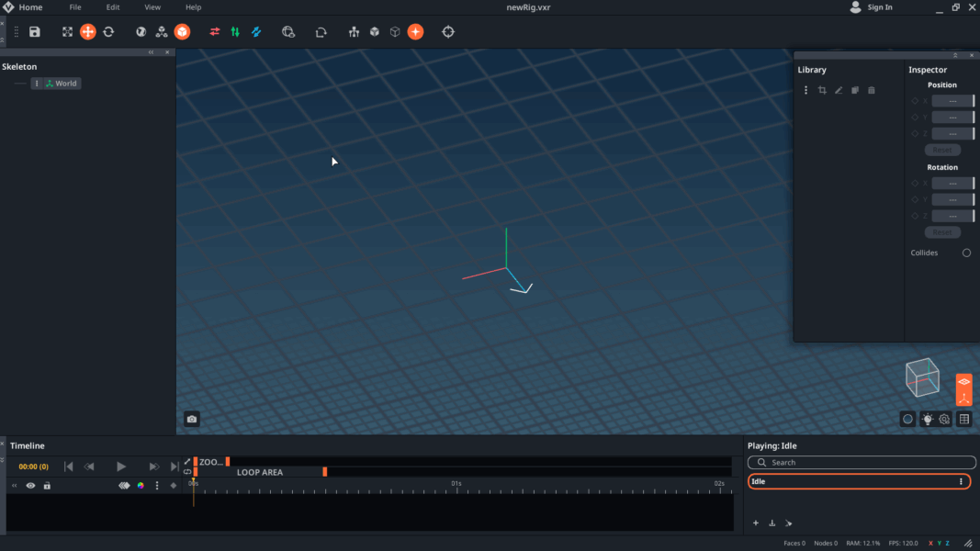Screen dimensions: 980x551
Task: Click the crosshair target icon
Action: coord(448,32)
